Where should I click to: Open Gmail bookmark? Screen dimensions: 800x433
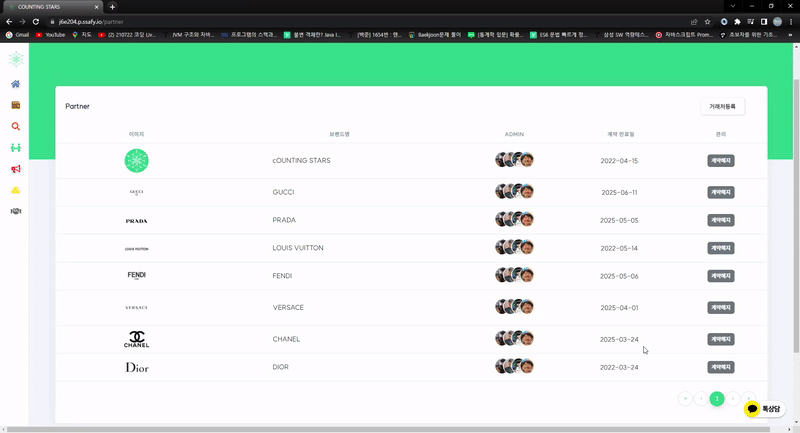[17, 35]
